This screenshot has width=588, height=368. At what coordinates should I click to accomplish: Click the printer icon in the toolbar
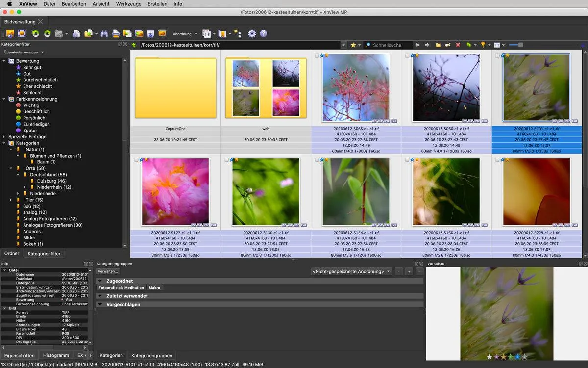tap(116, 33)
